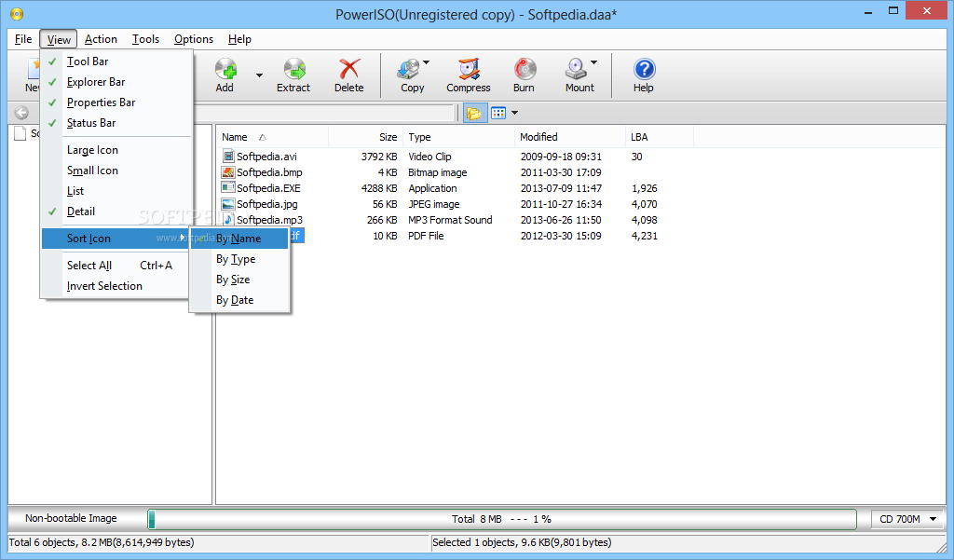Open the Tools menu
954x560 pixels.
[146, 39]
